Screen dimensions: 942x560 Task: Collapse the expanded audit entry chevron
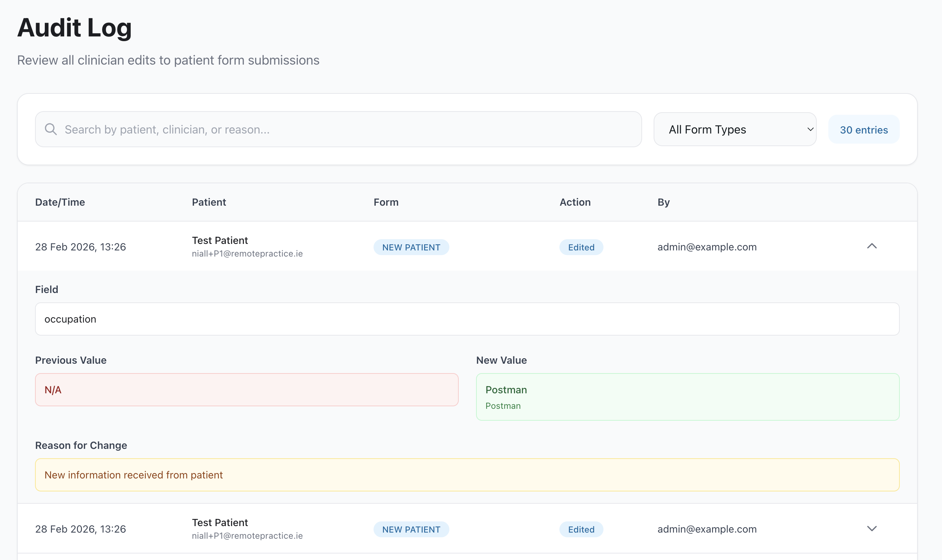[x=872, y=246]
